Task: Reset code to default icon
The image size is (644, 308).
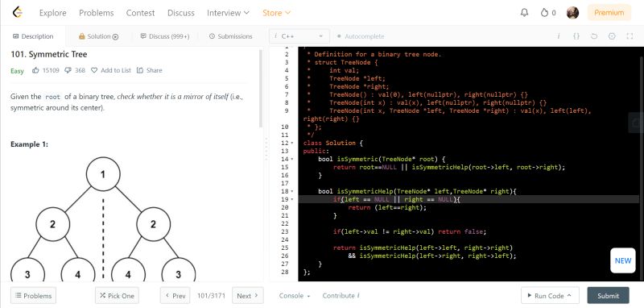Action: tap(594, 36)
